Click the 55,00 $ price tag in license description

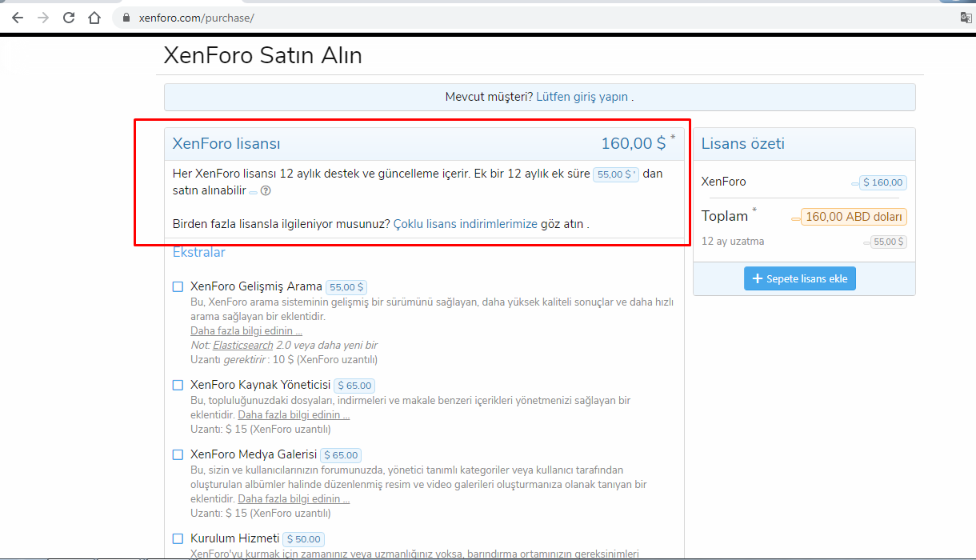(x=616, y=174)
